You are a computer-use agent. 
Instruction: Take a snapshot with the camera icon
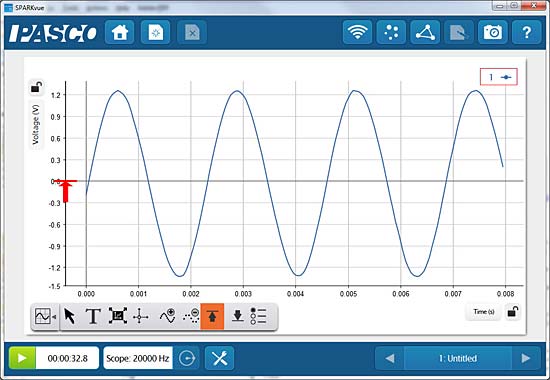[493, 32]
